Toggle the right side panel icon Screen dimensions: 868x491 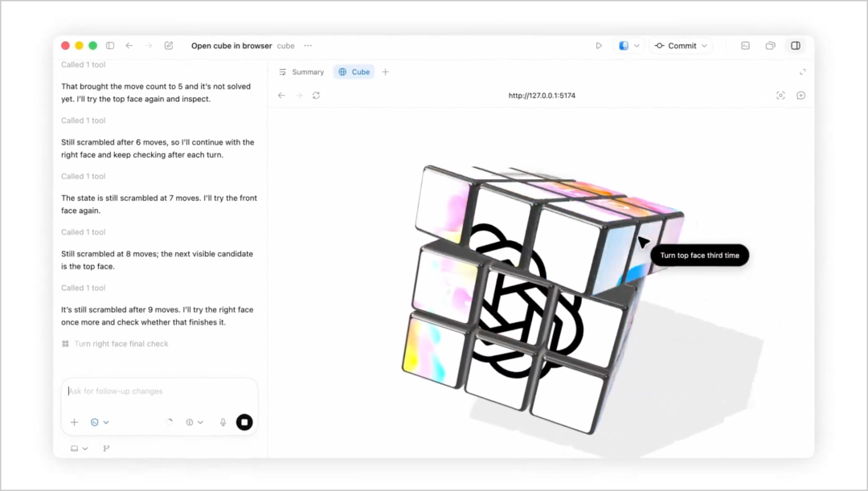796,46
